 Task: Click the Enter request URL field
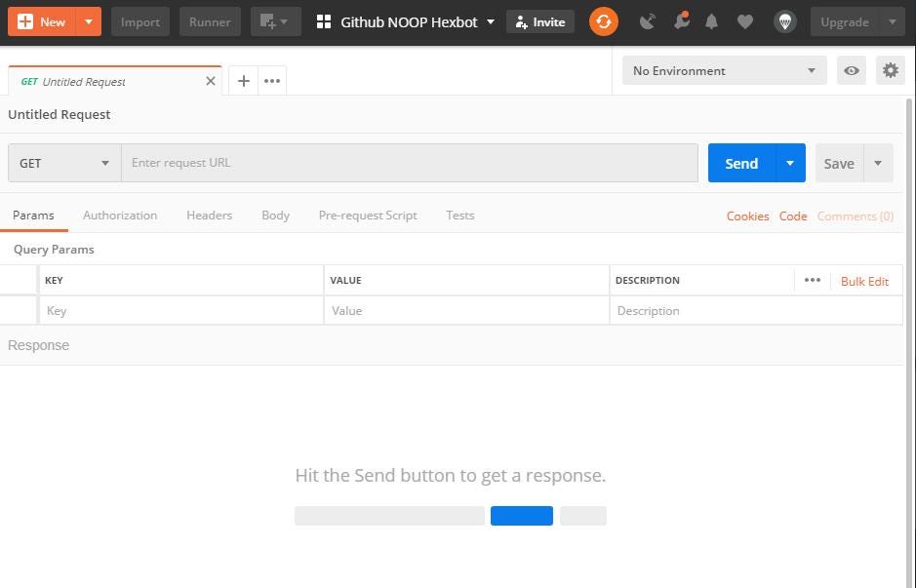point(410,163)
